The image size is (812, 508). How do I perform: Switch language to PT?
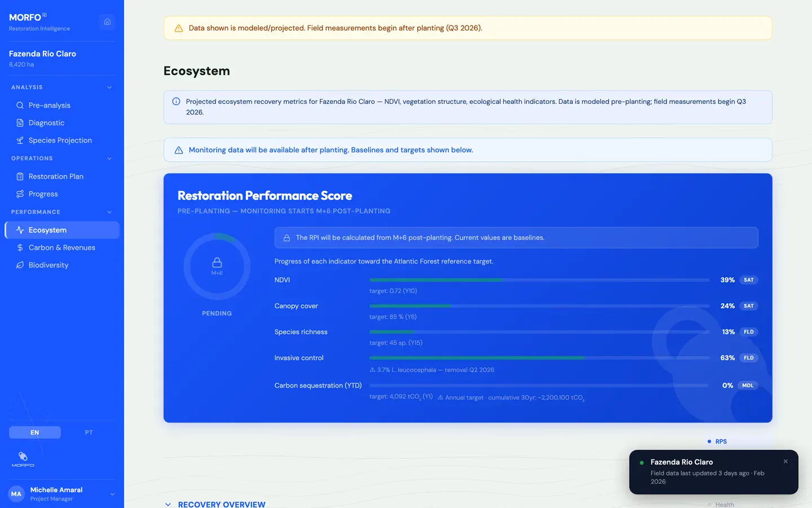point(89,432)
